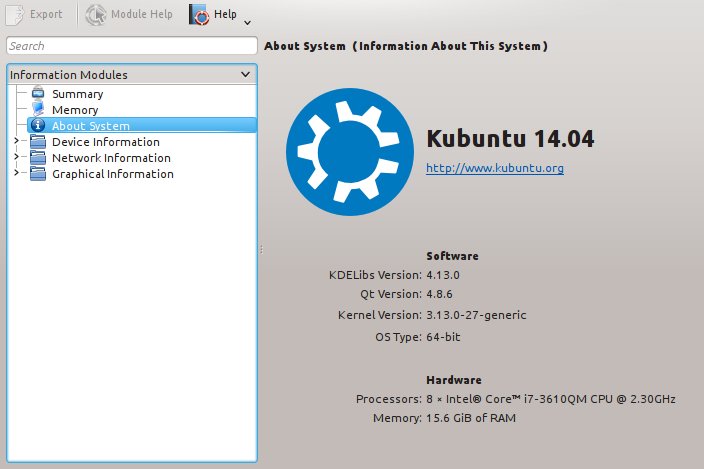Expand the Device Information tree branch
This screenshot has height=469, width=704.
tap(16, 142)
